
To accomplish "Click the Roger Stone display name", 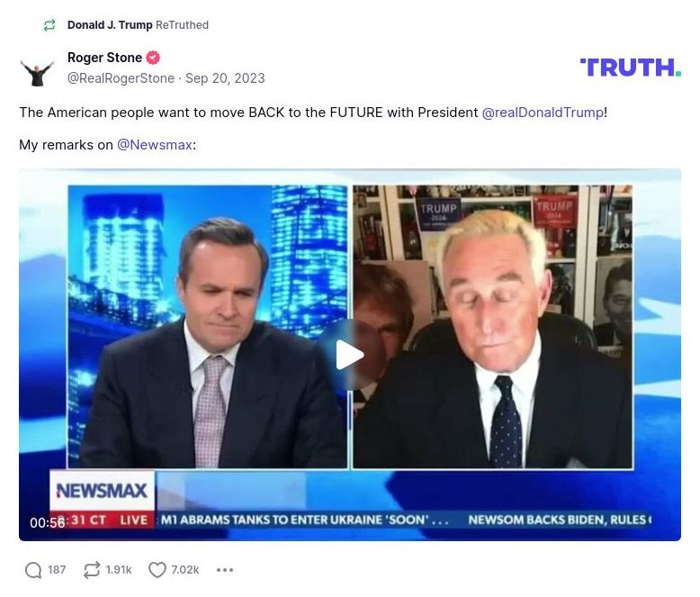I will [104, 58].
